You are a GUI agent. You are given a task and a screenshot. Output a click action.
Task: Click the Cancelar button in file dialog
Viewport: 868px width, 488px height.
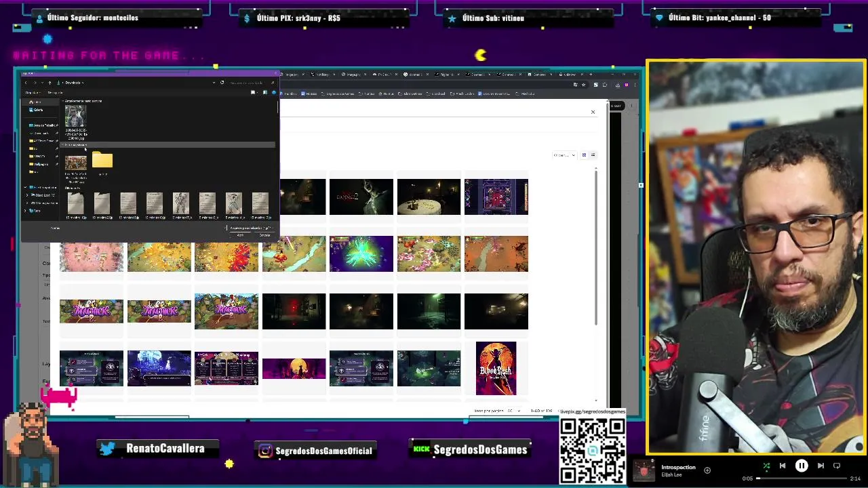coord(264,235)
